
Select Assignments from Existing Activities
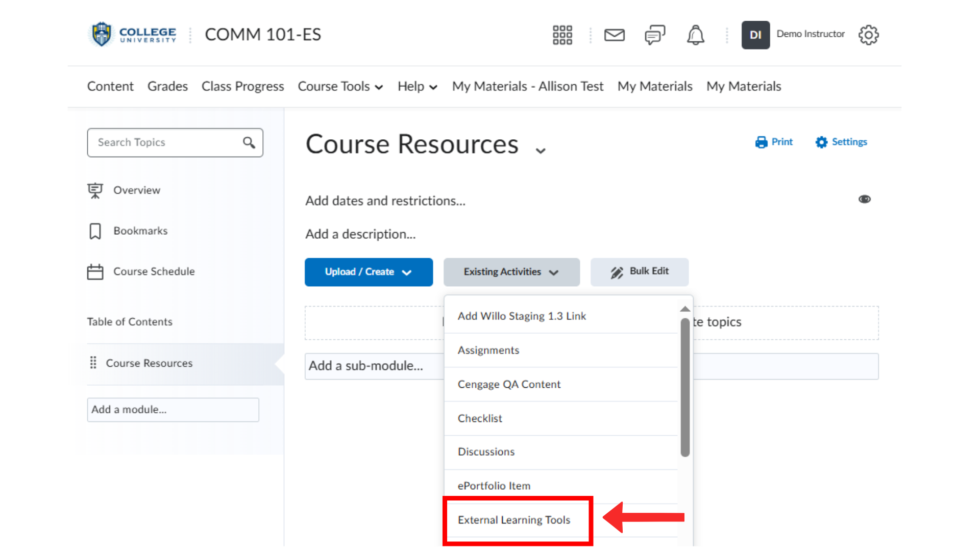click(x=561, y=350)
